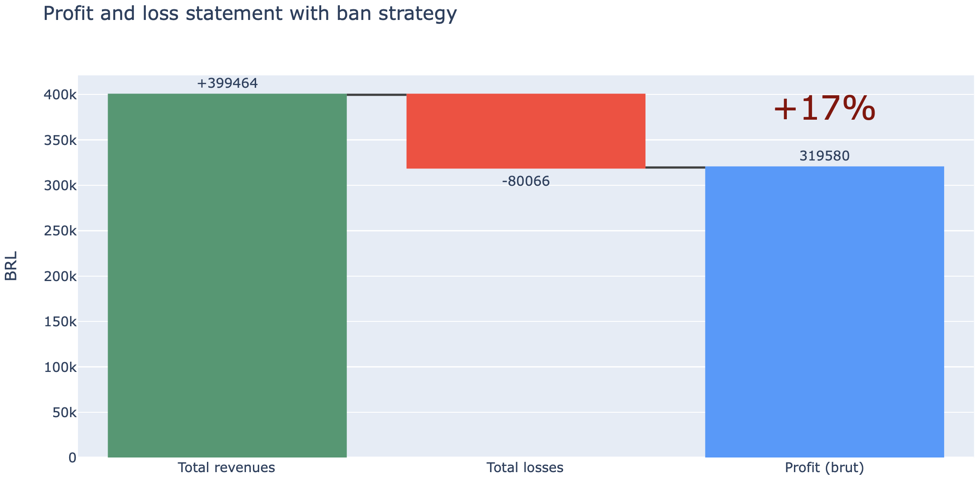The height and width of the screenshot is (477, 980).
Task: Click the BRL y-axis title
Action: [11, 266]
